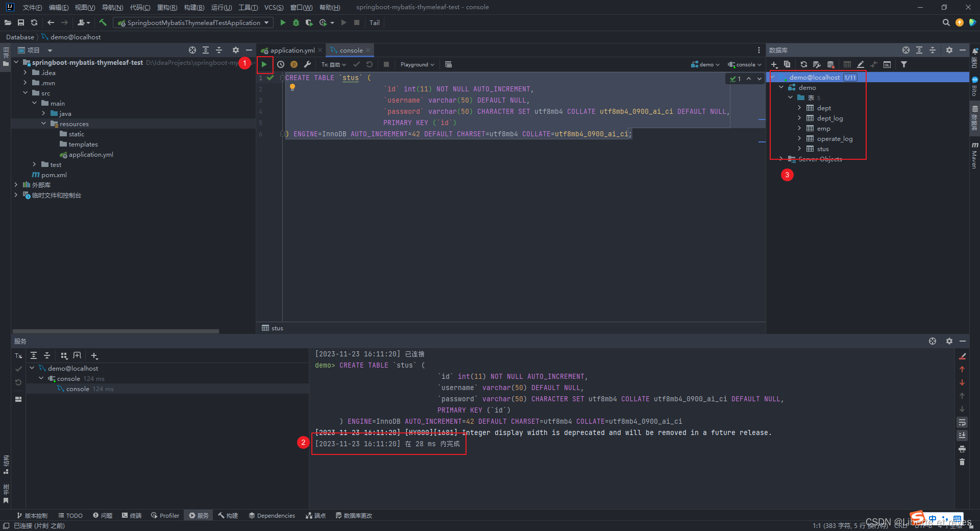980x531 pixels.
Task: Open data source properties icon
Action: pos(817,64)
